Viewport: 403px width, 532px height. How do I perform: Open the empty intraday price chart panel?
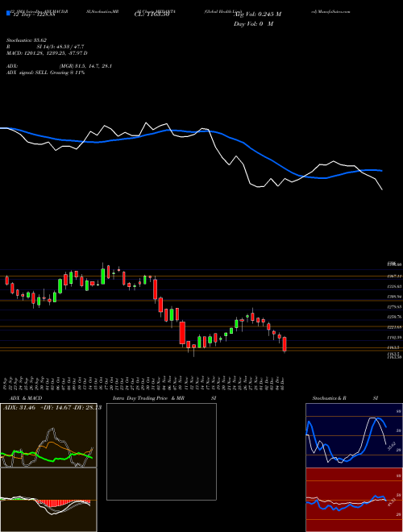click(161, 451)
